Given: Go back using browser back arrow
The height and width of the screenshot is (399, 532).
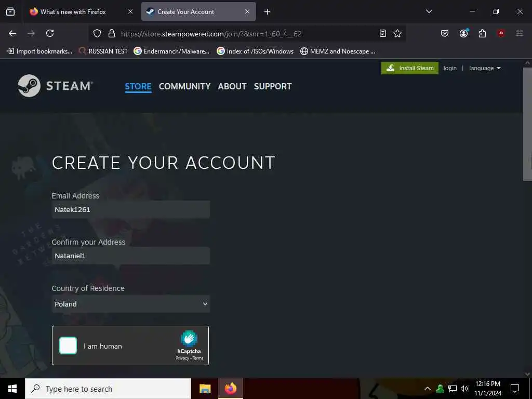Looking at the screenshot, I should click(x=12, y=33).
